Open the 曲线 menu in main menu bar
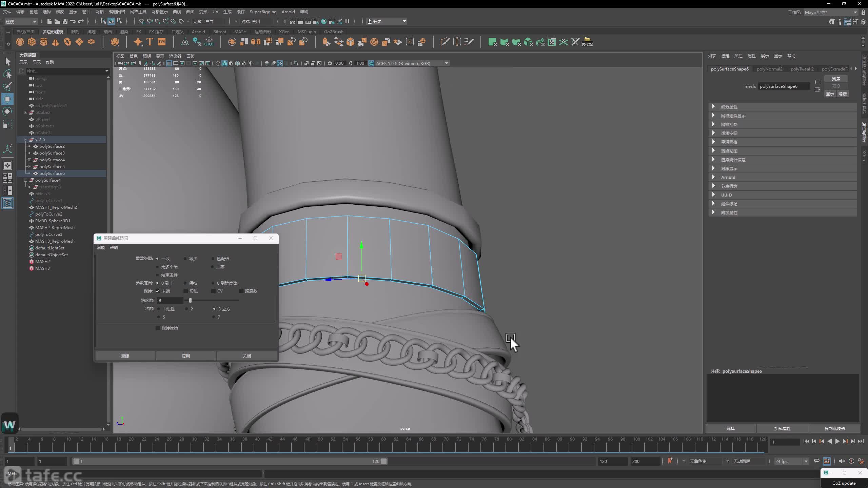868x488 pixels. tap(177, 12)
